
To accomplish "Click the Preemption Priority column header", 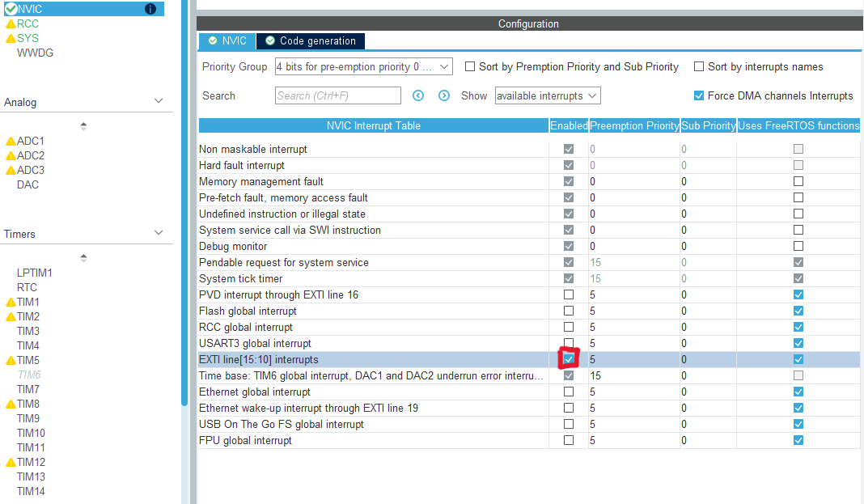I will point(634,125).
